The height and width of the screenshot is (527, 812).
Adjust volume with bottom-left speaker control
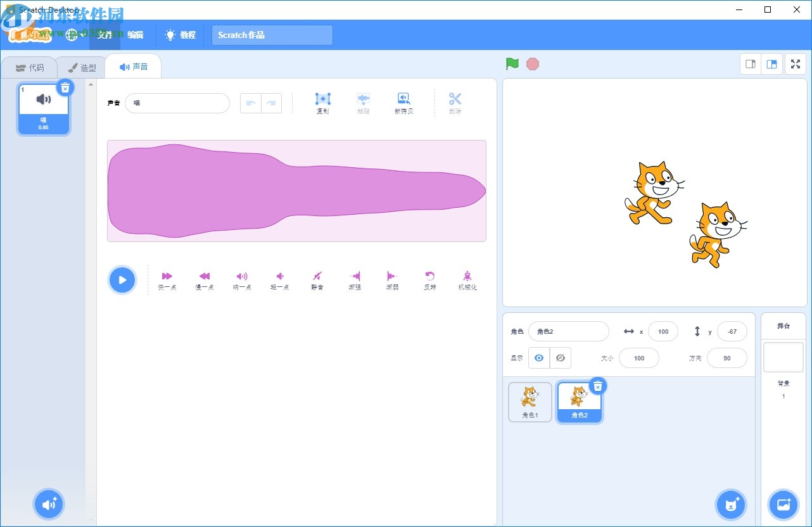pyautogui.click(x=49, y=504)
